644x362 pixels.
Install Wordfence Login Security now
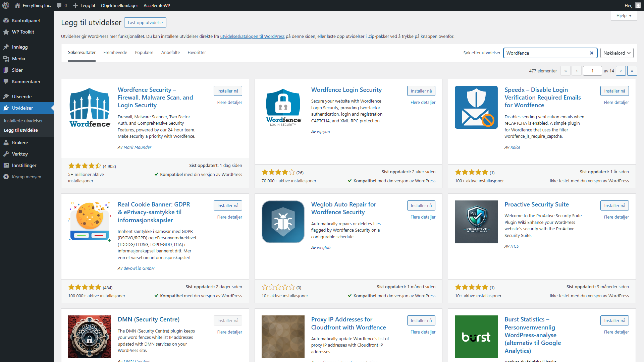point(421,91)
